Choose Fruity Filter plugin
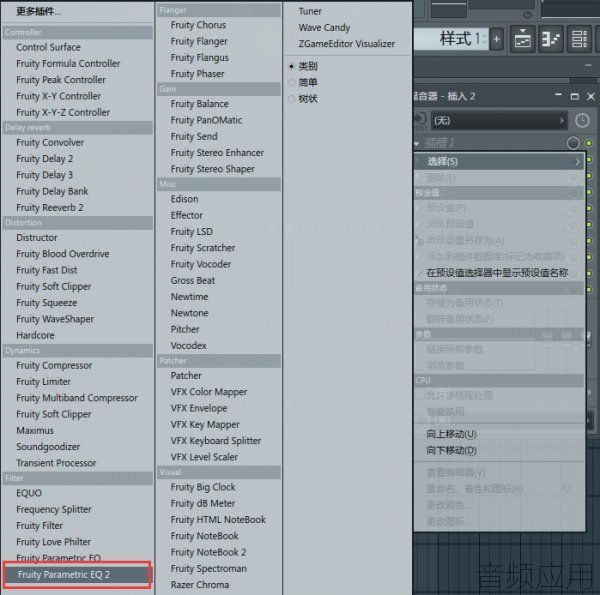 39,526
